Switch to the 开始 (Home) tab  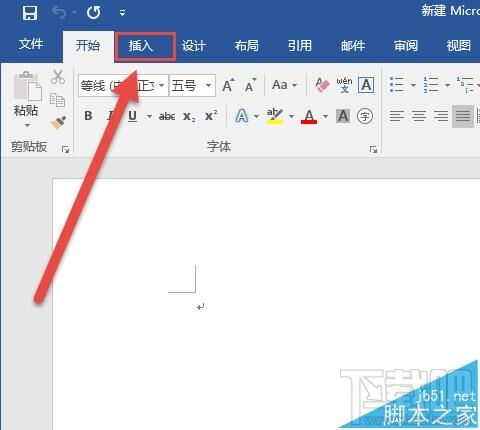tap(88, 46)
